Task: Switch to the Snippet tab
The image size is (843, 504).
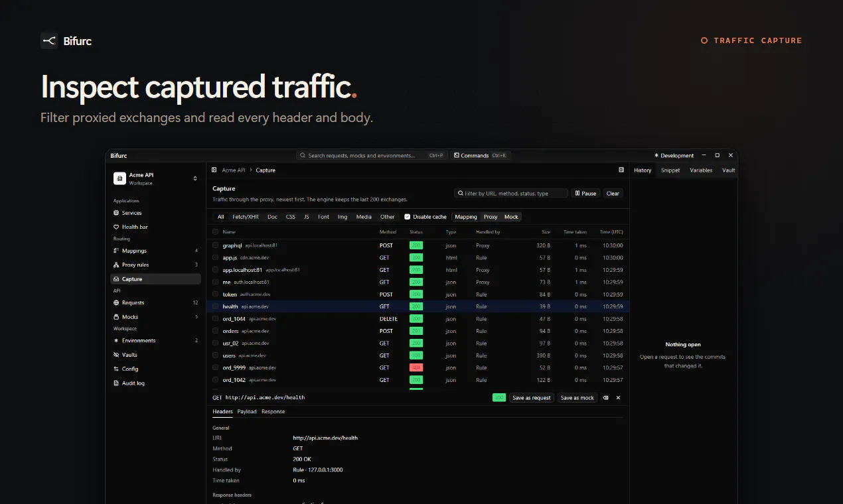Action: (670, 170)
